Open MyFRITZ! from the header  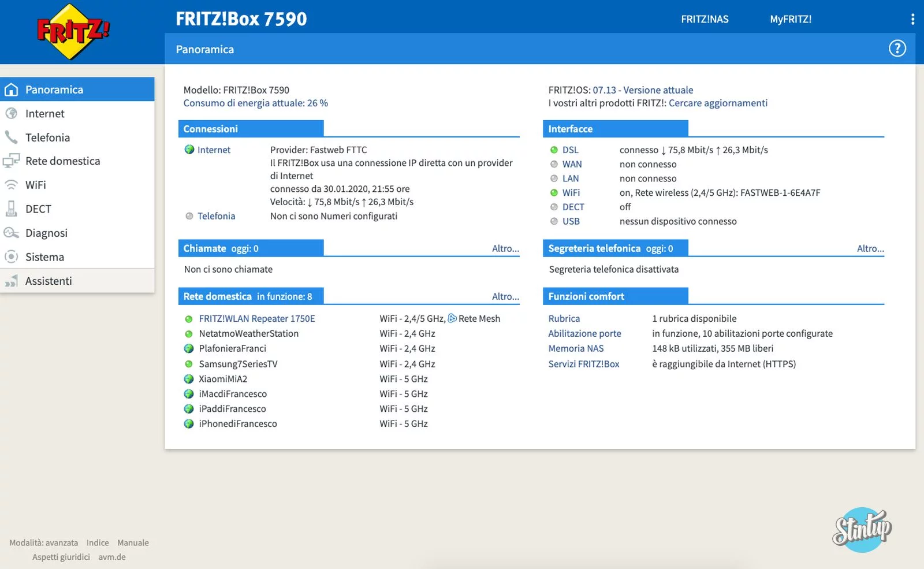tap(791, 19)
